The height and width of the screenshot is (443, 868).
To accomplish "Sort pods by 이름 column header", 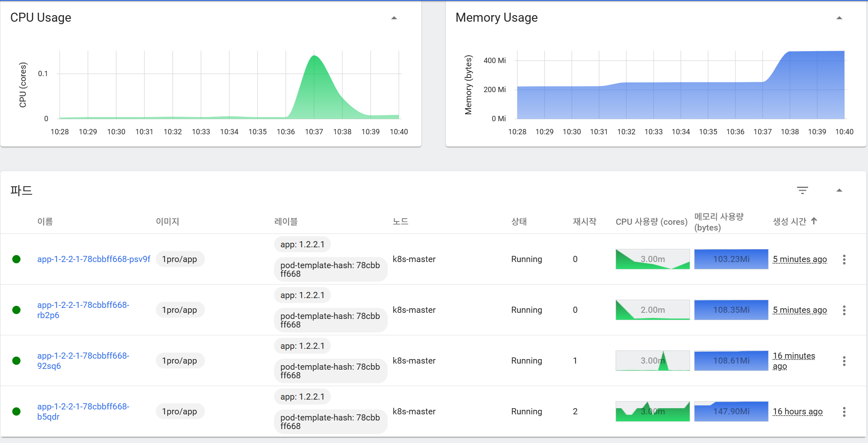I will click(x=45, y=221).
